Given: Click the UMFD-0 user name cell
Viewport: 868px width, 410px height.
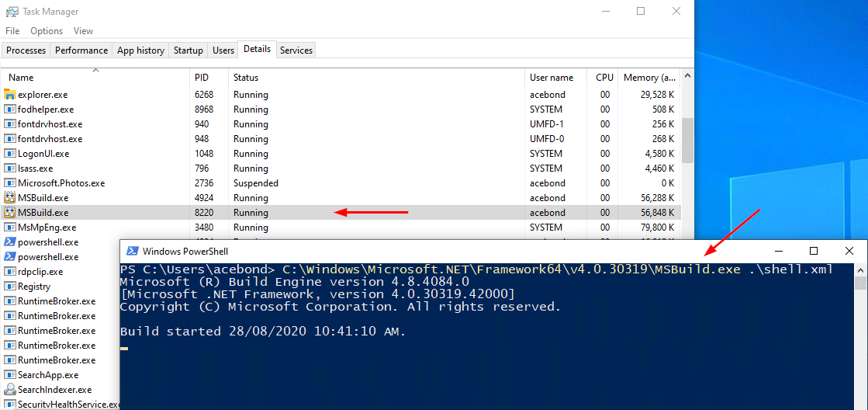Looking at the screenshot, I should pos(546,139).
